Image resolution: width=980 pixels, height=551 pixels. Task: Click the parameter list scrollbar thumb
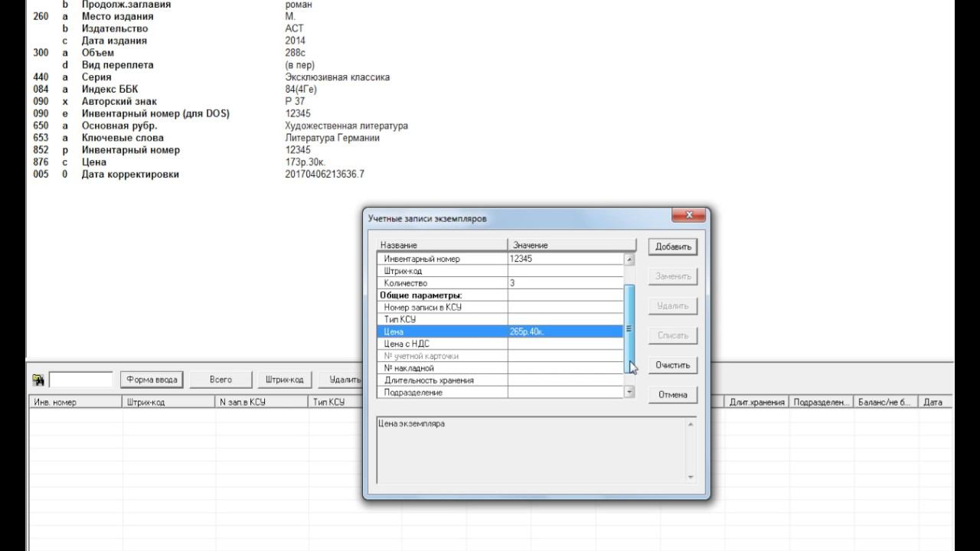pyautogui.click(x=629, y=329)
